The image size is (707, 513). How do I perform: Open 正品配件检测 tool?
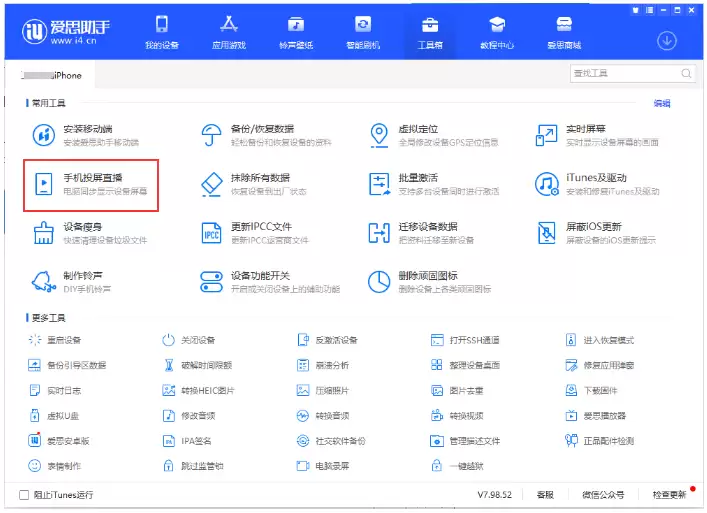[x=600, y=441]
